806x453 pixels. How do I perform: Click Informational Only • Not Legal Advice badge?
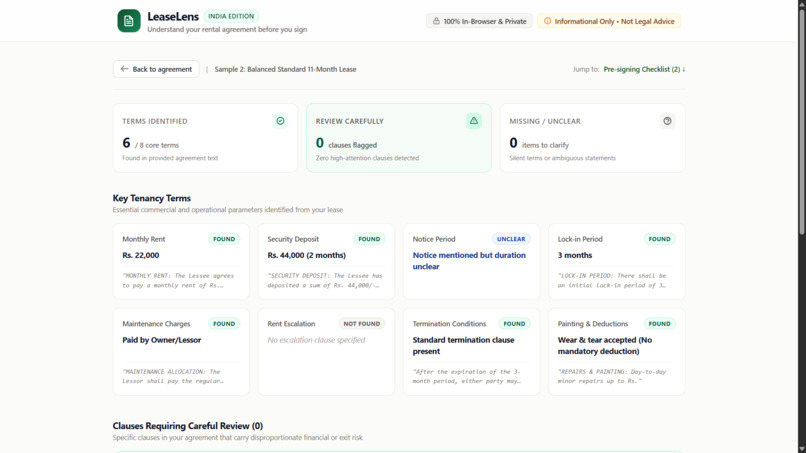[609, 21]
